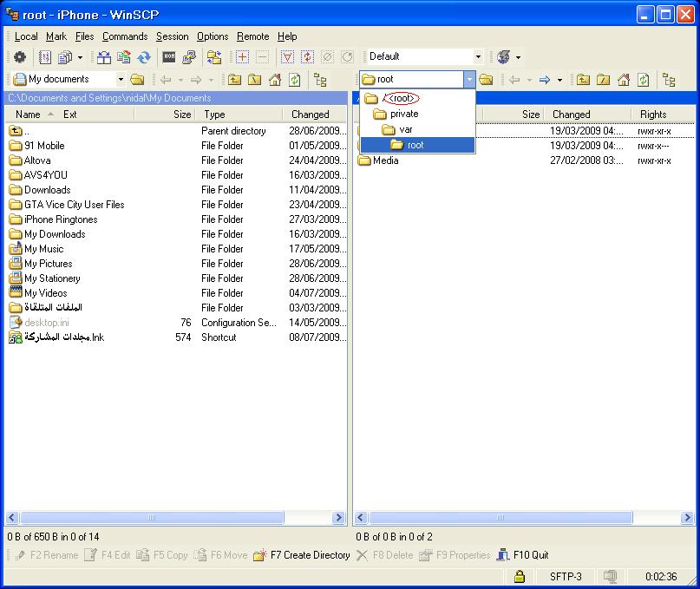Click the Synchronize toolbar icon
The width and height of the screenshot is (700, 589).
(x=144, y=57)
